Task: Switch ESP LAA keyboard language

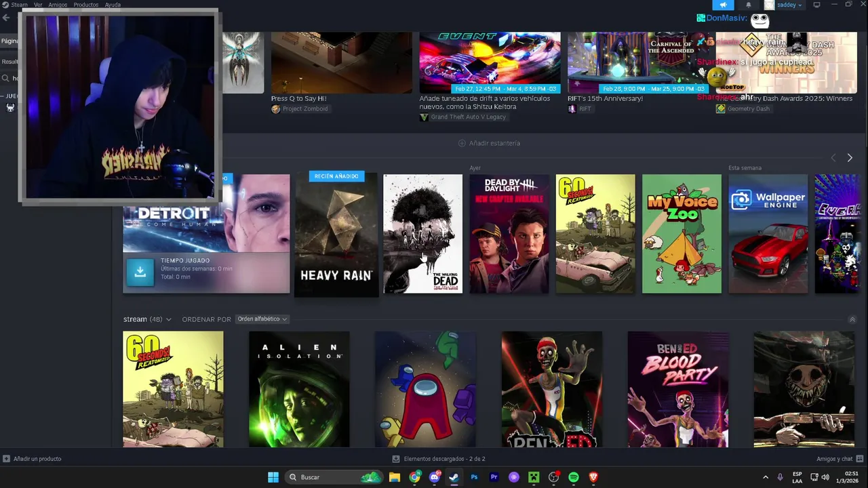Action: click(x=797, y=477)
